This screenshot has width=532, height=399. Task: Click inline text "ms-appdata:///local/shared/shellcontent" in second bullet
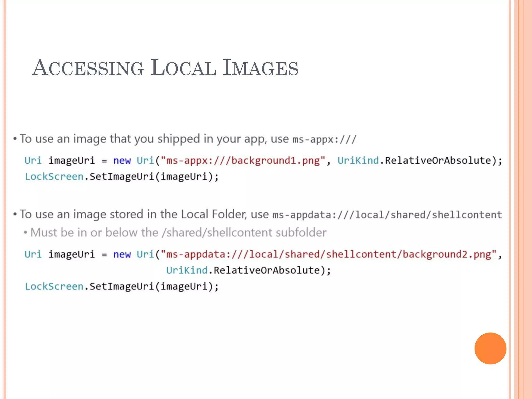point(387,215)
